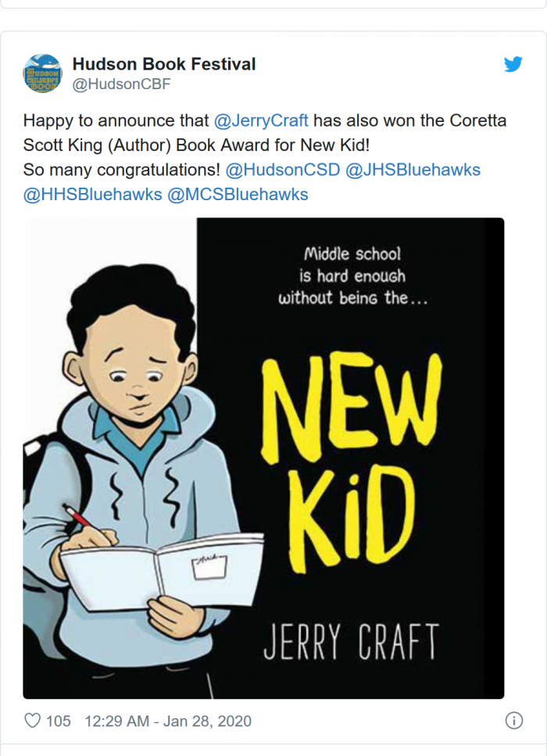Viewport: 547px width, 756px height.
Task: Click the 105 likes count
Action: (x=59, y=721)
